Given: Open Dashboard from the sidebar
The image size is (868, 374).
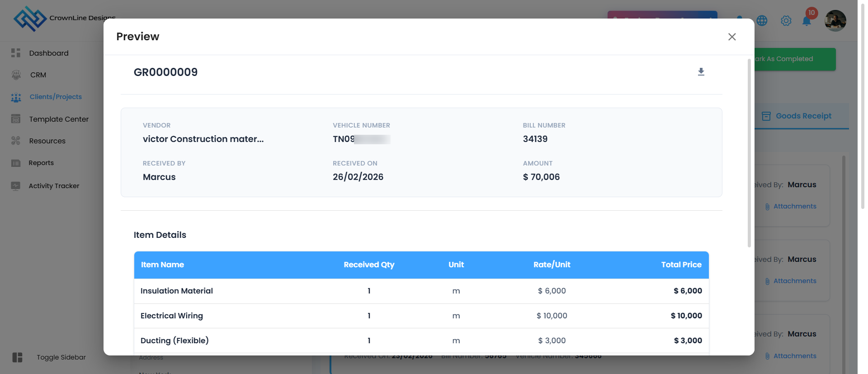Looking at the screenshot, I should [49, 53].
